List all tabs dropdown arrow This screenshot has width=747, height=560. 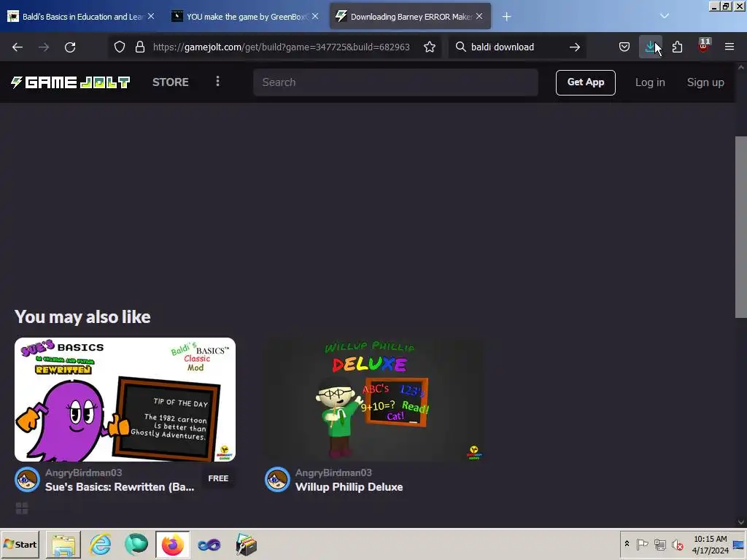[665, 16]
